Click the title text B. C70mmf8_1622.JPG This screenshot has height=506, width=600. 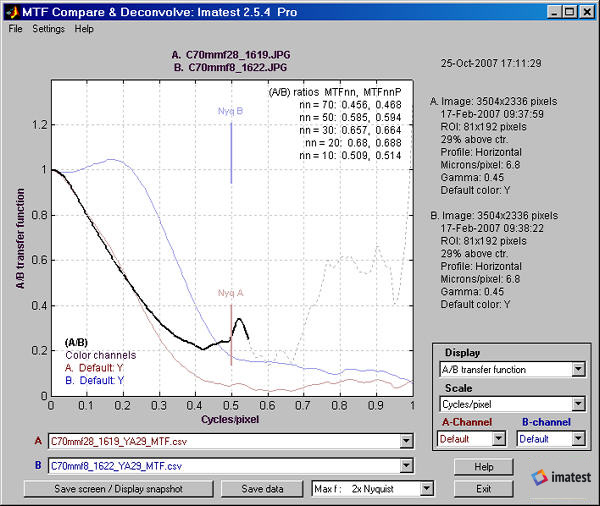coord(230,68)
